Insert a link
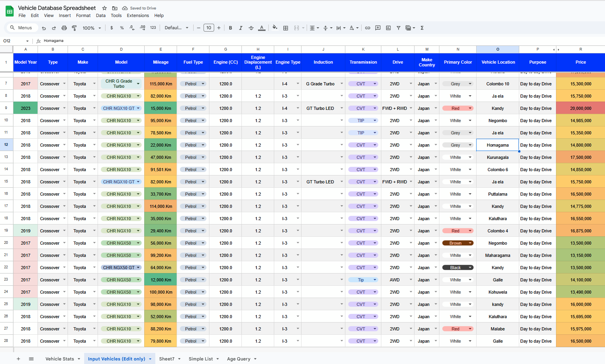605x364 pixels. 368,28
